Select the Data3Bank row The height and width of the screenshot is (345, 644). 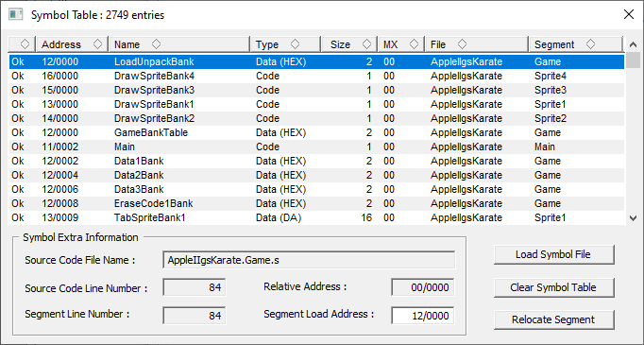pos(316,190)
